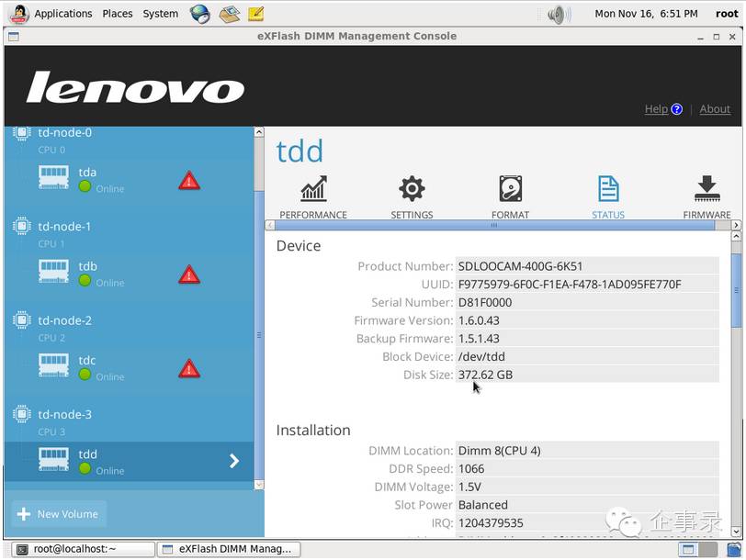Click the blue Help question mark icon
This screenshot has height=560, width=746.
click(x=676, y=109)
